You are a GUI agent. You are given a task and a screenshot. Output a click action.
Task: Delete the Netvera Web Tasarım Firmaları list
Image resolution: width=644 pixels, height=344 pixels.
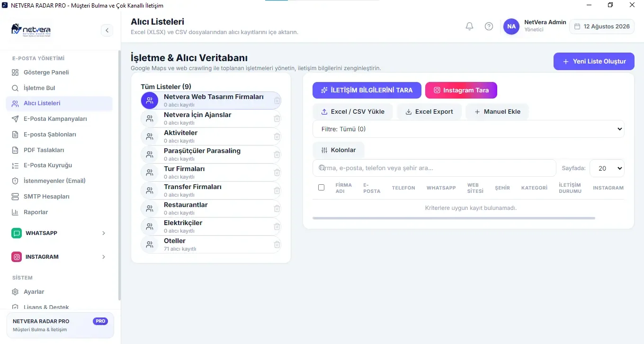[x=277, y=100]
